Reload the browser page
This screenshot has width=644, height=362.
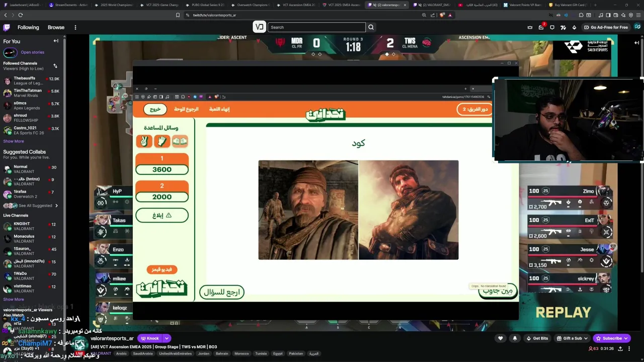(x=20, y=15)
